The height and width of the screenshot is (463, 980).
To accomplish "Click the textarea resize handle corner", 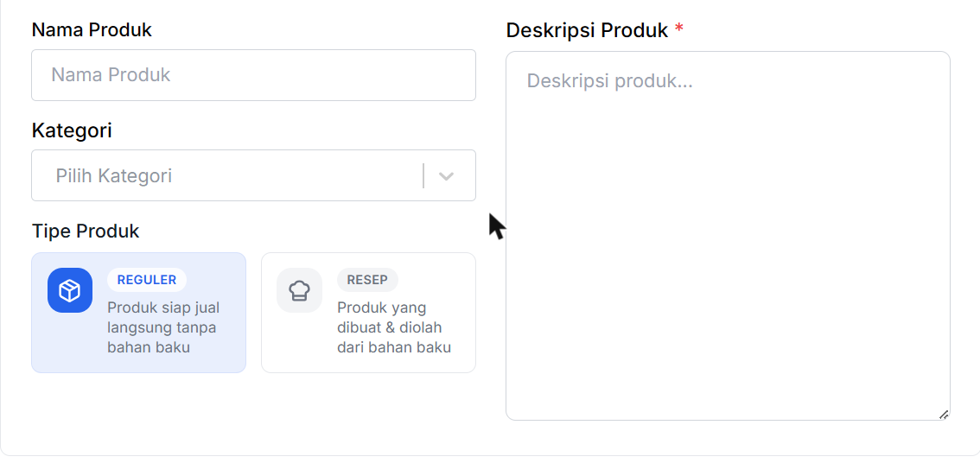I will click(944, 415).
